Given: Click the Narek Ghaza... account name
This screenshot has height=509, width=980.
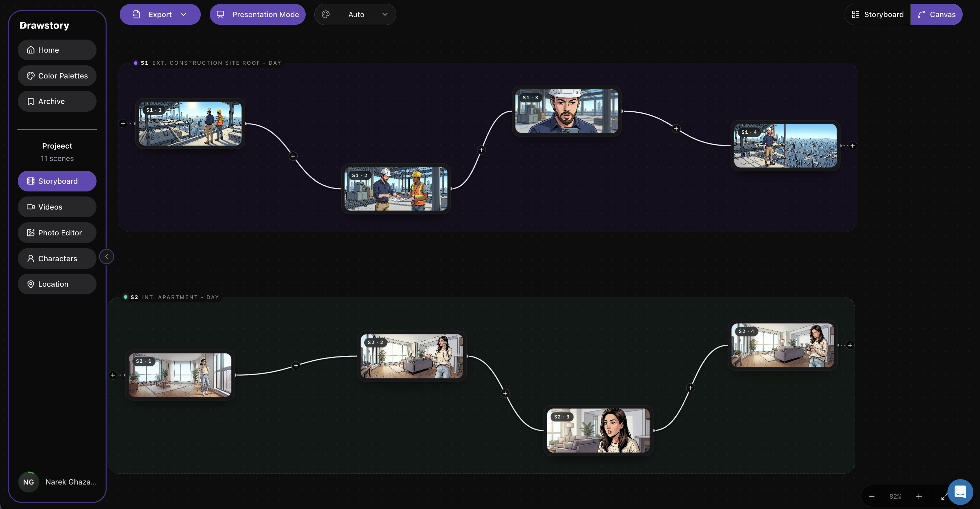Looking at the screenshot, I should tap(71, 482).
